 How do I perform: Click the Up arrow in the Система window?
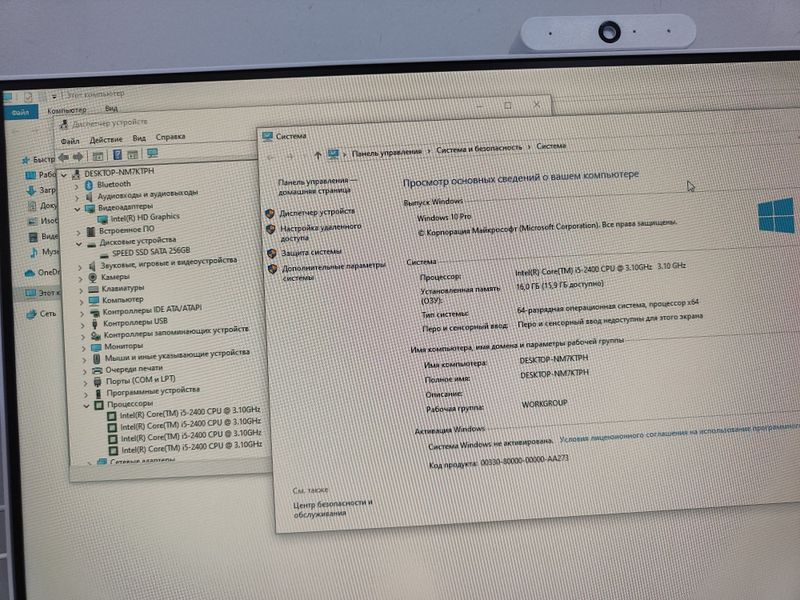pyautogui.click(x=317, y=155)
